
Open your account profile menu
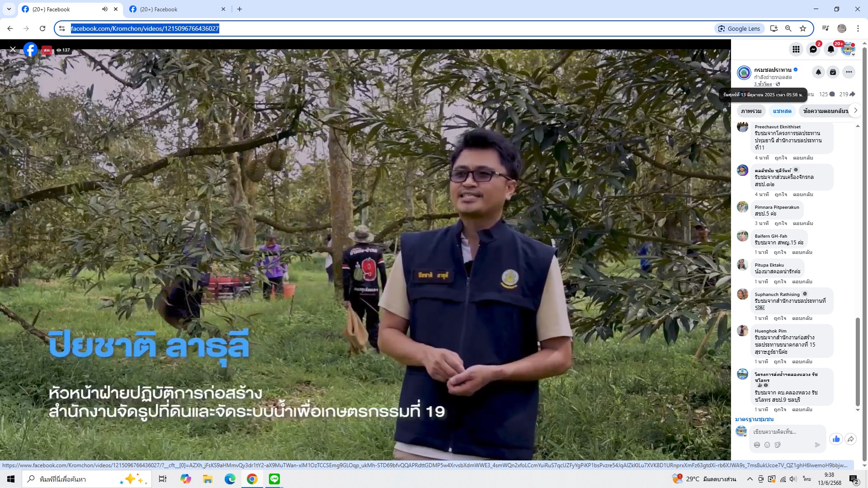tap(848, 49)
